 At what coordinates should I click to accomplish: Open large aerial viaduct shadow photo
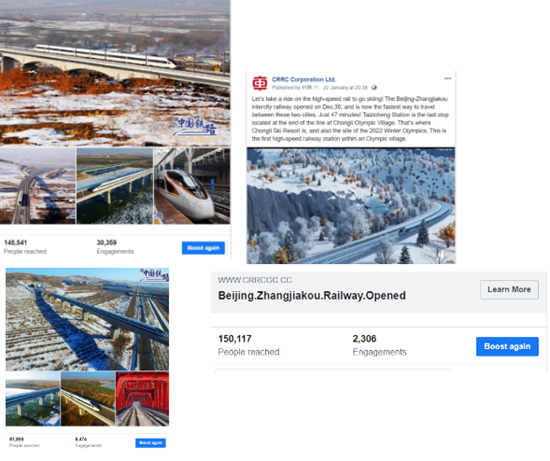pos(87,319)
